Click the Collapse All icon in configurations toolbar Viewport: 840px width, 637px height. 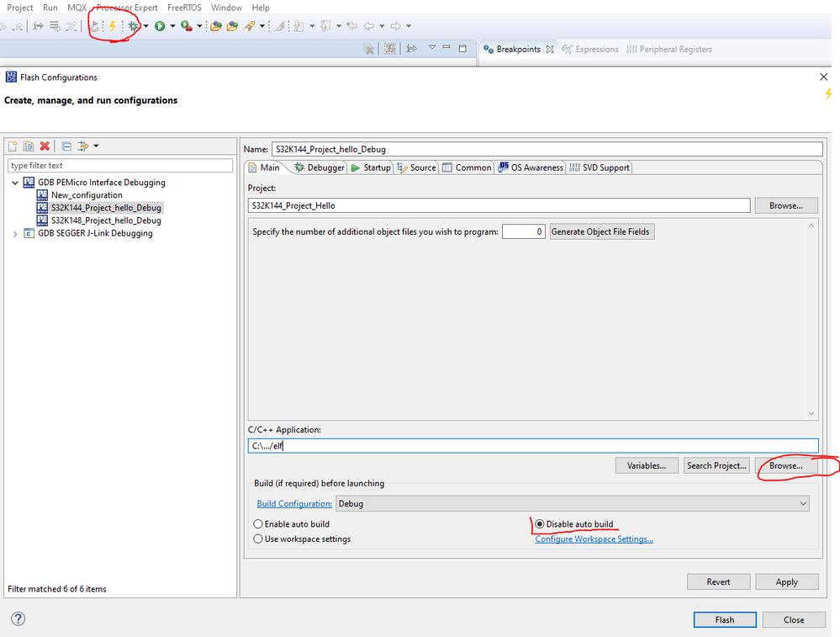click(66, 146)
